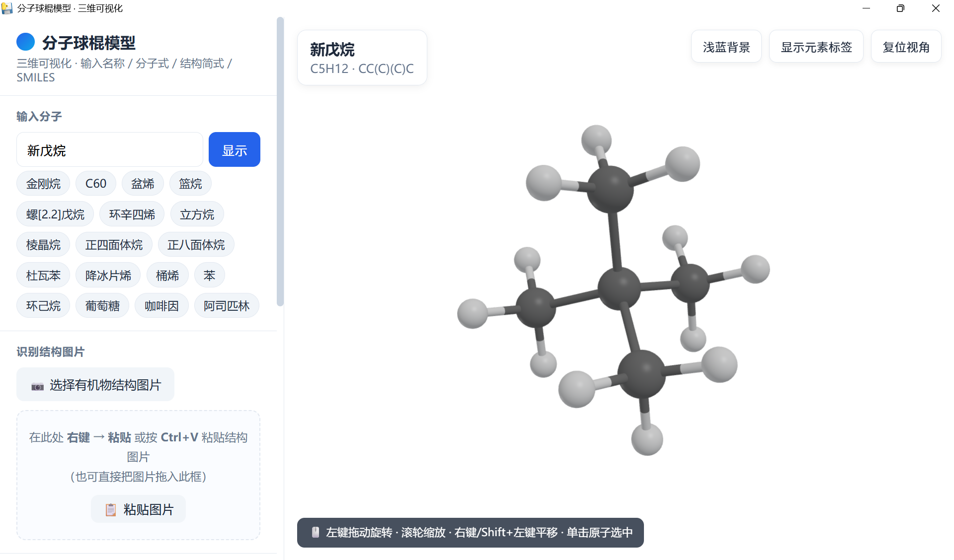Select the C60 preset
Image resolution: width=954 pixels, height=560 pixels.
point(96,184)
